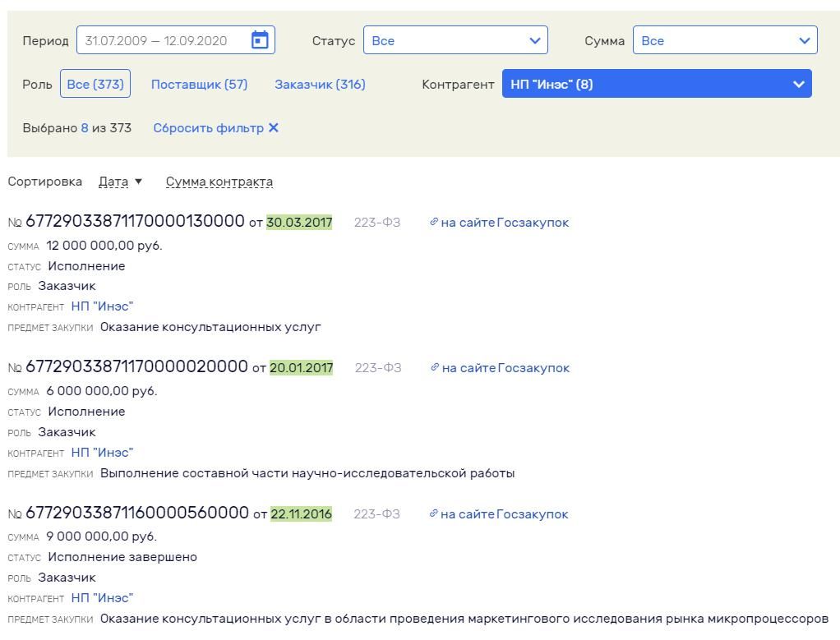The image size is (840, 640).
Task: Click the X icon next to Сбросить фильтр
Action: click(273, 128)
